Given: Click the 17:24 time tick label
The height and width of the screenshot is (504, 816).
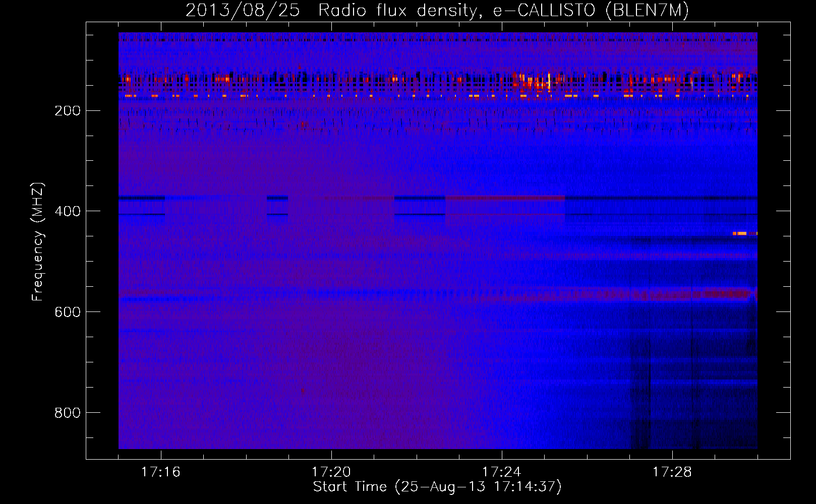Looking at the screenshot, I should coord(502,472).
